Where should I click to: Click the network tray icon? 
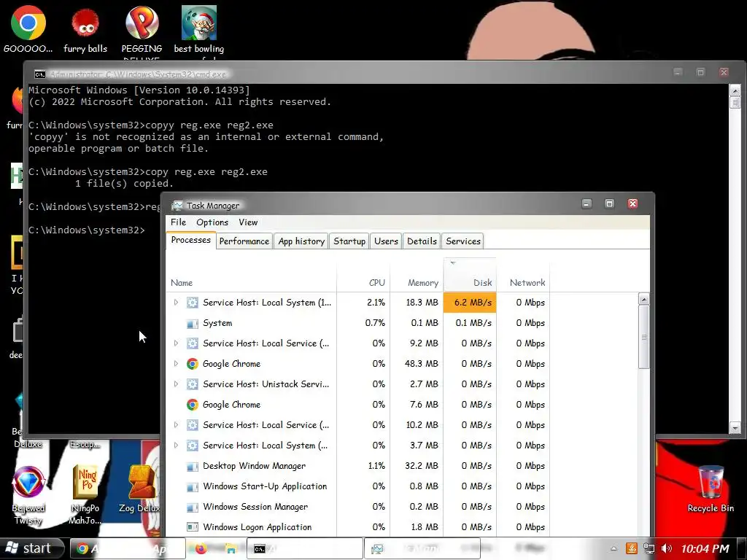tap(649, 548)
